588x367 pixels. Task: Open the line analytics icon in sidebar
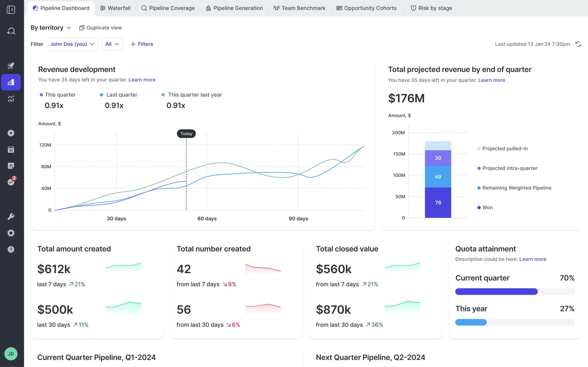(x=11, y=98)
